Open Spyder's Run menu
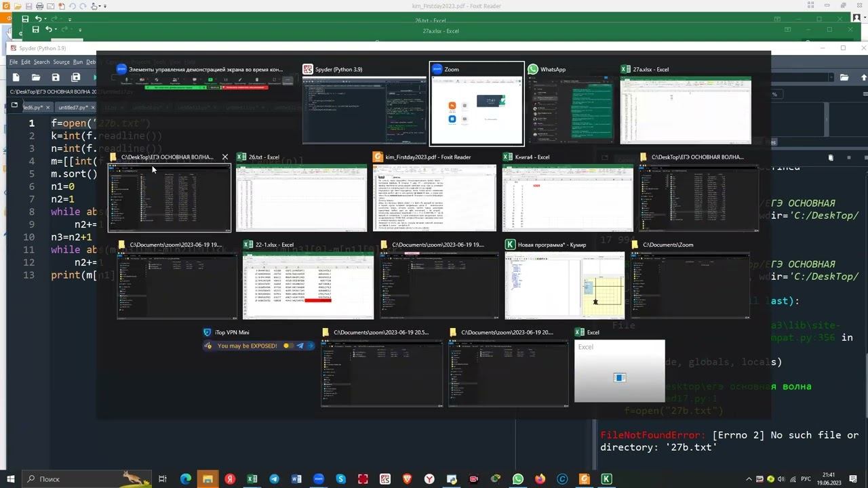Screen dimensions: 868x488 click(78, 62)
